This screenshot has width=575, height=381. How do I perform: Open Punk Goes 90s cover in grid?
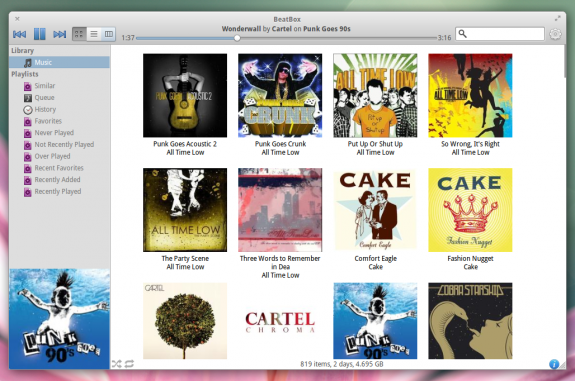point(375,321)
